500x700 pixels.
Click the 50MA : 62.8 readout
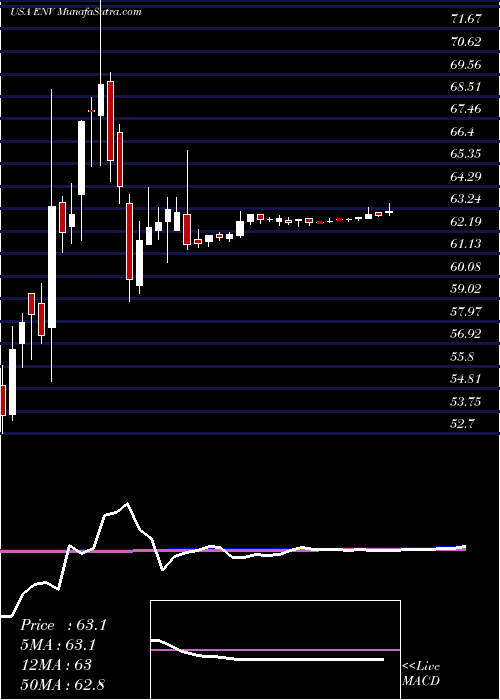pyautogui.click(x=62, y=684)
